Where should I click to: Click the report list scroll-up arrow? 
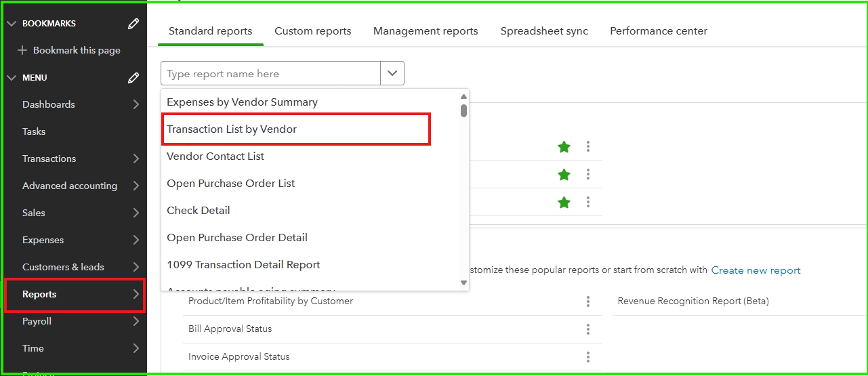coord(463,97)
